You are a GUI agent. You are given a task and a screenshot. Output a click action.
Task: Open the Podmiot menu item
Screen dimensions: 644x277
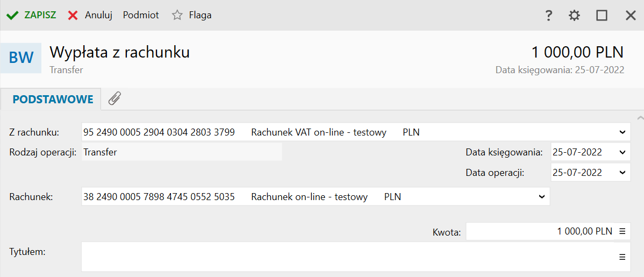pyautogui.click(x=141, y=15)
